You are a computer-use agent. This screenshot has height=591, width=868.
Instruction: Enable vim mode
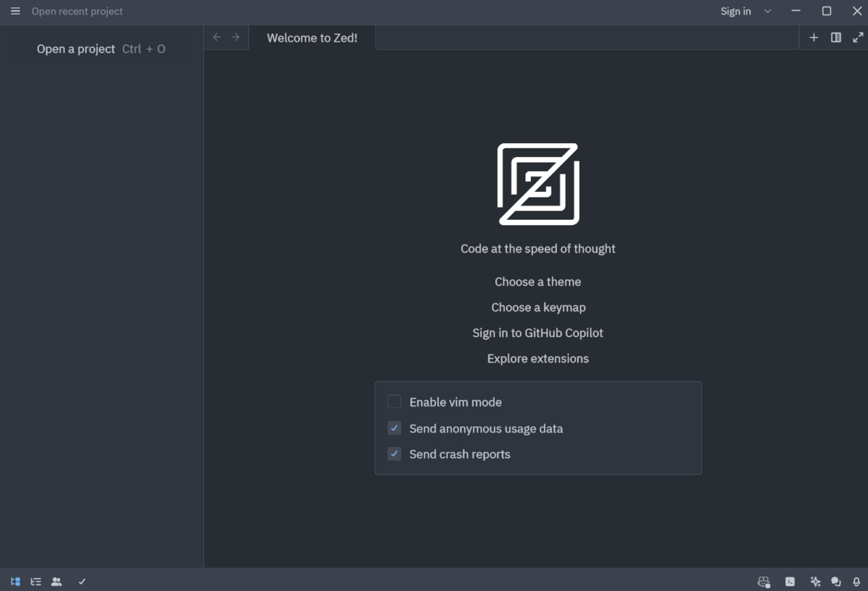[394, 401]
